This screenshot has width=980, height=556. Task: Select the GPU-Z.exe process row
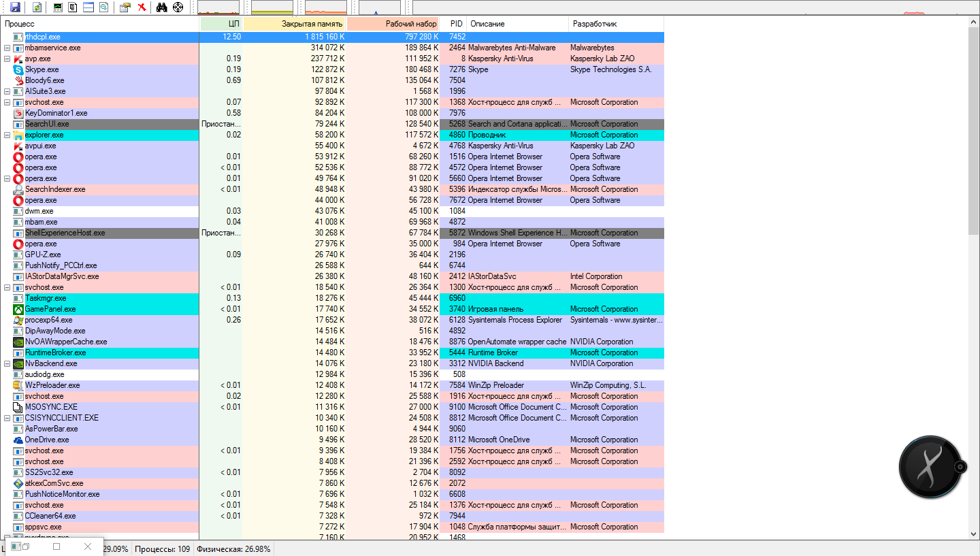tap(333, 255)
